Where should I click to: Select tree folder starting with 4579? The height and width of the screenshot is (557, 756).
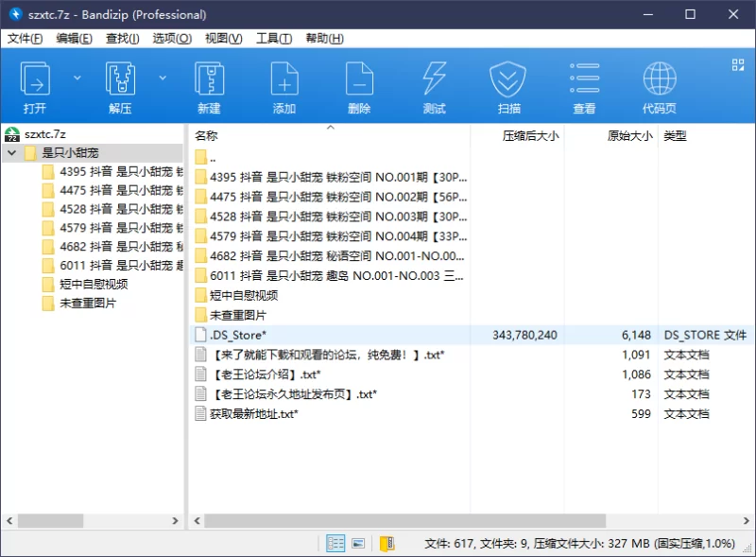(x=112, y=228)
